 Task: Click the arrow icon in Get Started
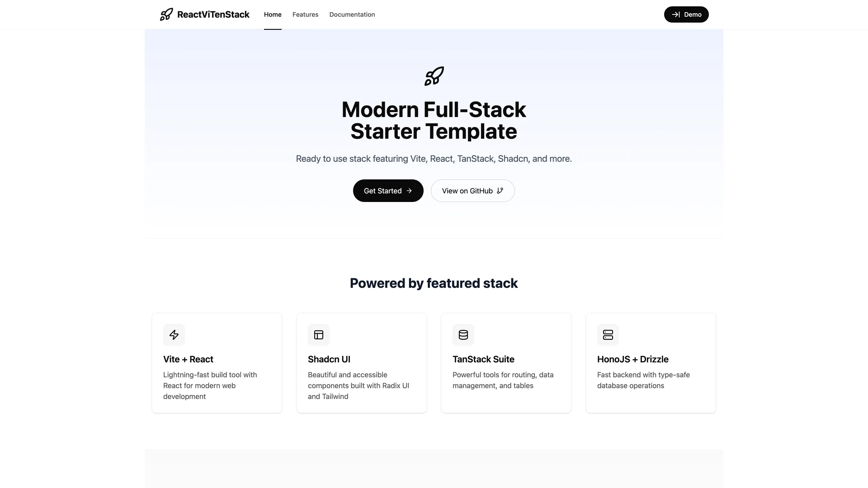click(x=409, y=191)
